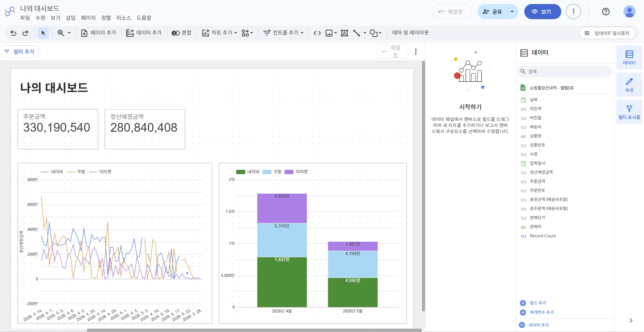This screenshot has height=332, width=644.
Task: Open the 보기 menu in the menu bar
Action: click(x=55, y=18)
